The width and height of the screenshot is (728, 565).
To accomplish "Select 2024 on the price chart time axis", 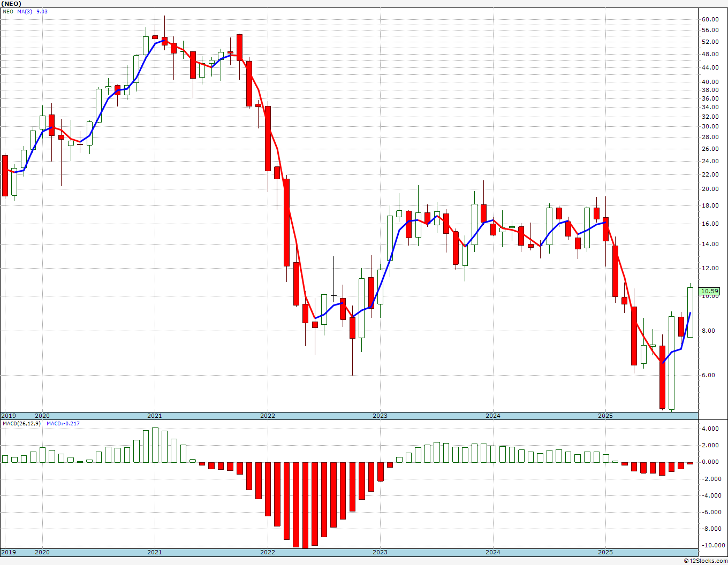I will pos(492,416).
